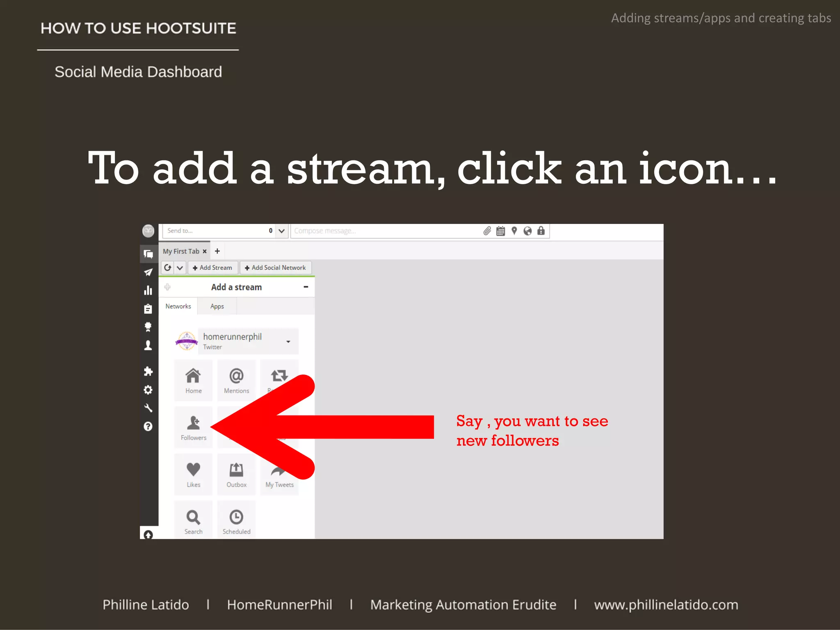Image resolution: width=840 pixels, height=630 pixels.
Task: Open the homerunnerphil Twitter account dropdown
Action: [x=248, y=341]
